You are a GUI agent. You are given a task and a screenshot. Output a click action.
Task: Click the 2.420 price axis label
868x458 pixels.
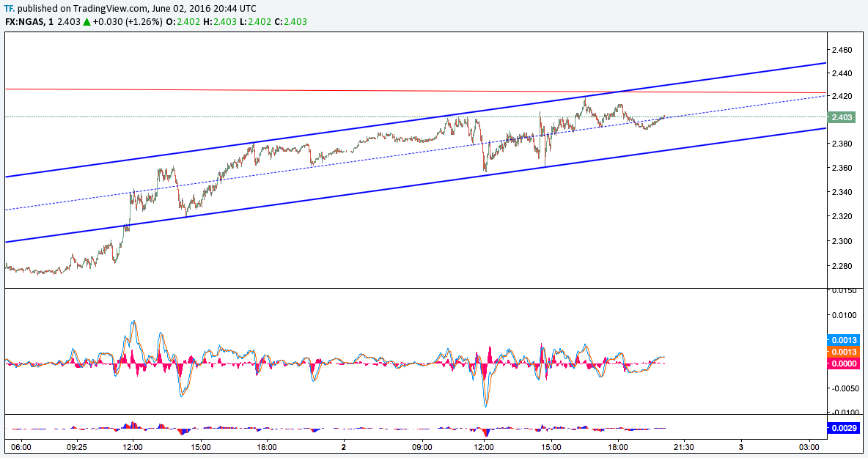click(842, 96)
